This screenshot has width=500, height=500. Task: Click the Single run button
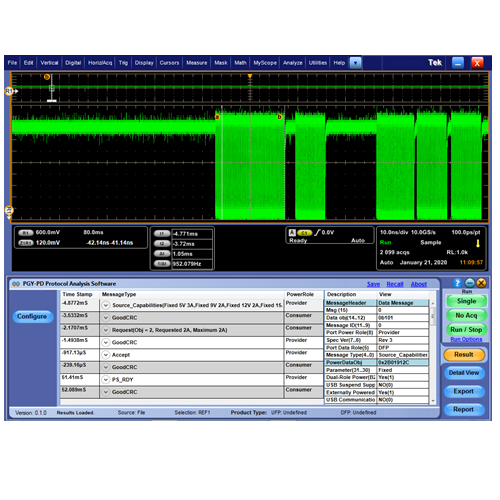(466, 301)
